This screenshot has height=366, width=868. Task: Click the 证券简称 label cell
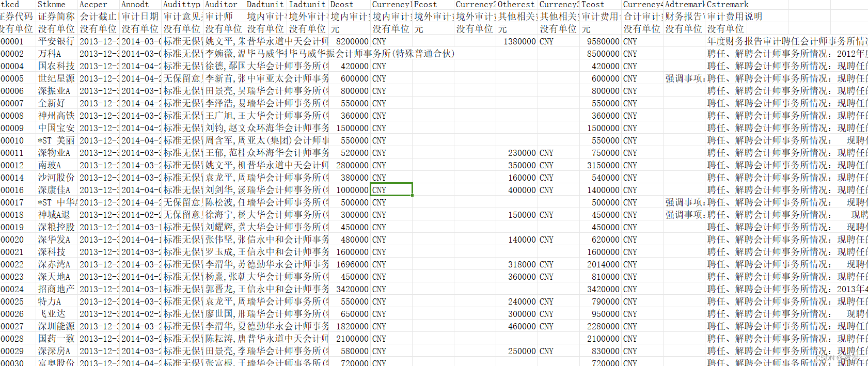pos(57,17)
